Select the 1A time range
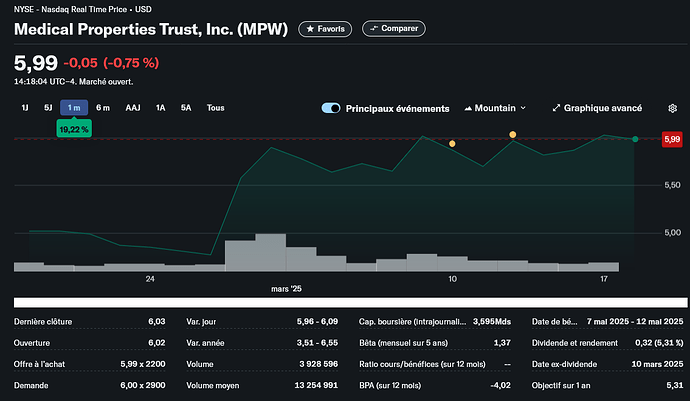Screen dimensions: 690x401 pos(160,108)
